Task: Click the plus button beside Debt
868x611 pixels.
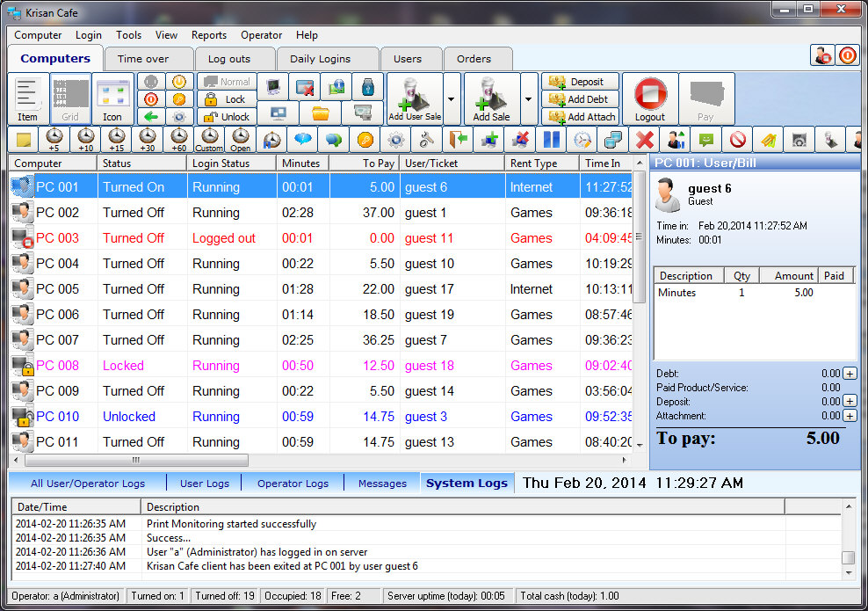Action: 850,374
